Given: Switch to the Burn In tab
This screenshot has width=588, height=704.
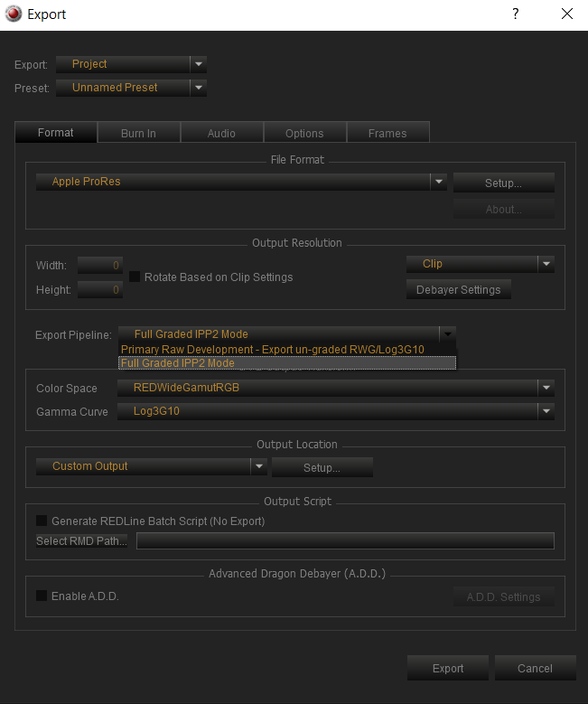Looking at the screenshot, I should coord(138,134).
